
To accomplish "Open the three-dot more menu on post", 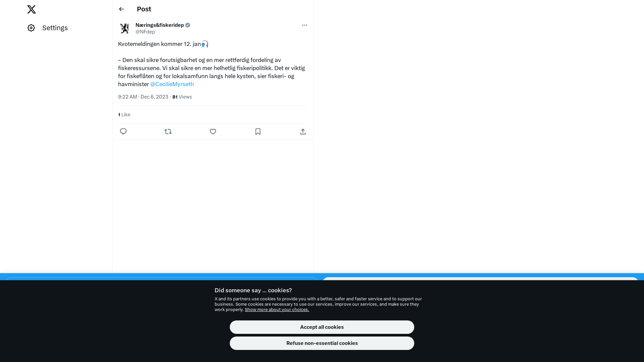I will (305, 25).
